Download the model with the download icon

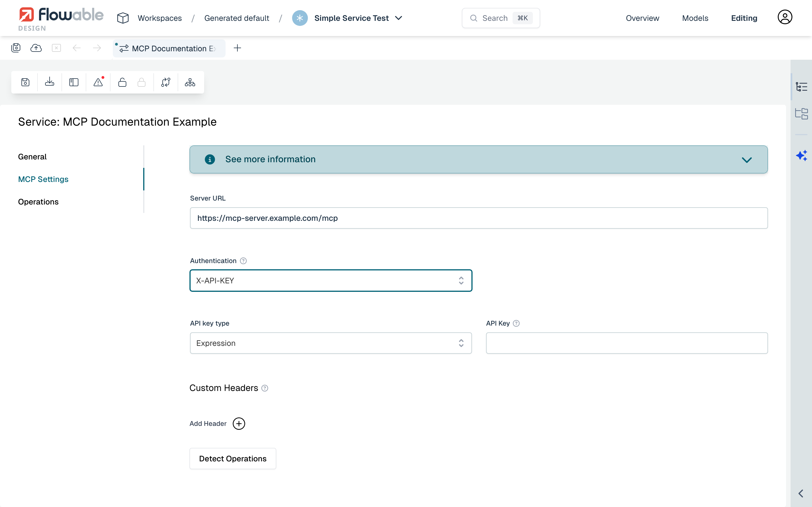pyautogui.click(x=49, y=82)
